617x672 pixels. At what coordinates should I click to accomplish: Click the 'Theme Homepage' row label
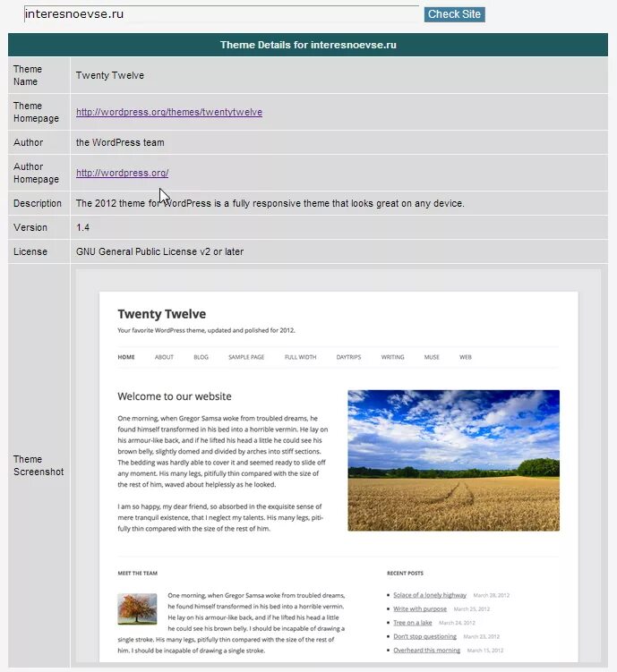tap(36, 112)
